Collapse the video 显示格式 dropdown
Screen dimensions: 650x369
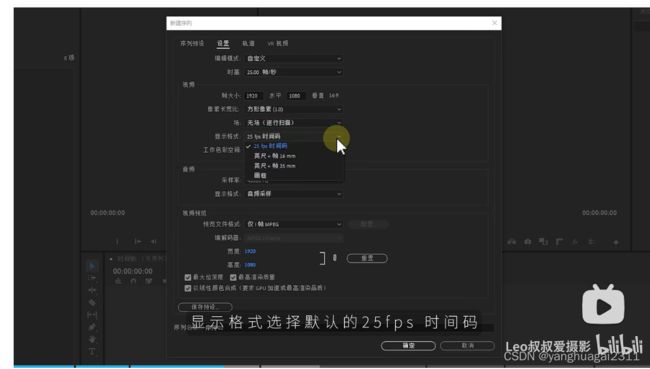coord(294,136)
